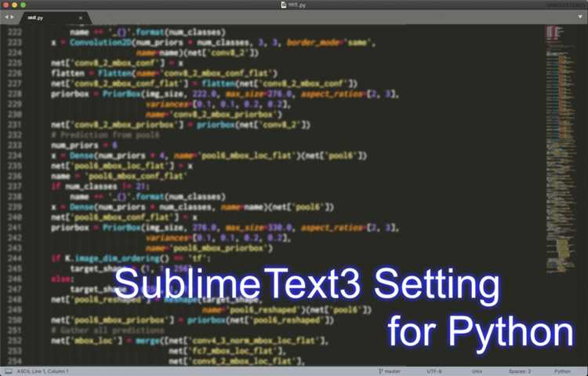This screenshot has height=376, width=588.
Task: Click the panel switcher icon in the status bar
Action: pos(9,371)
